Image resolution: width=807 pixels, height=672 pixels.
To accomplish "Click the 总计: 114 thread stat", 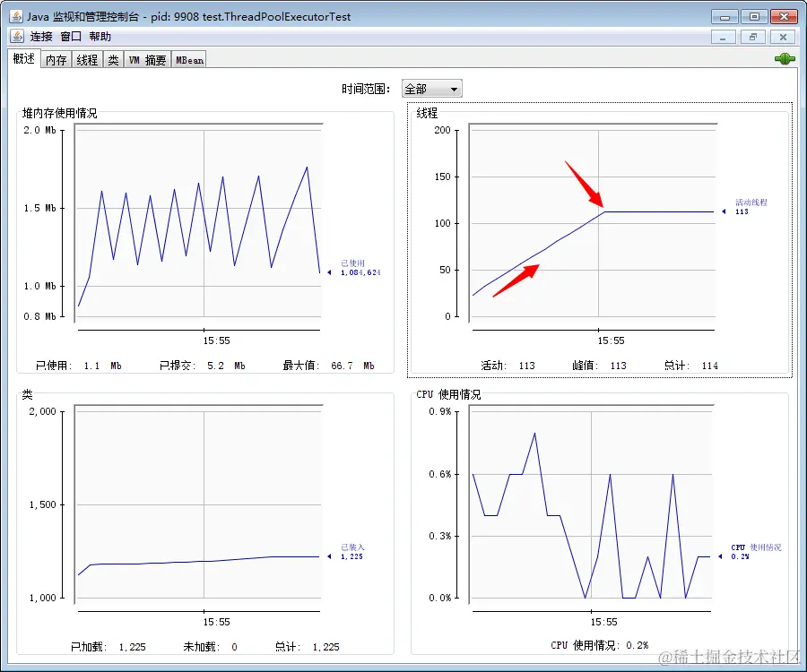I will pos(690,366).
